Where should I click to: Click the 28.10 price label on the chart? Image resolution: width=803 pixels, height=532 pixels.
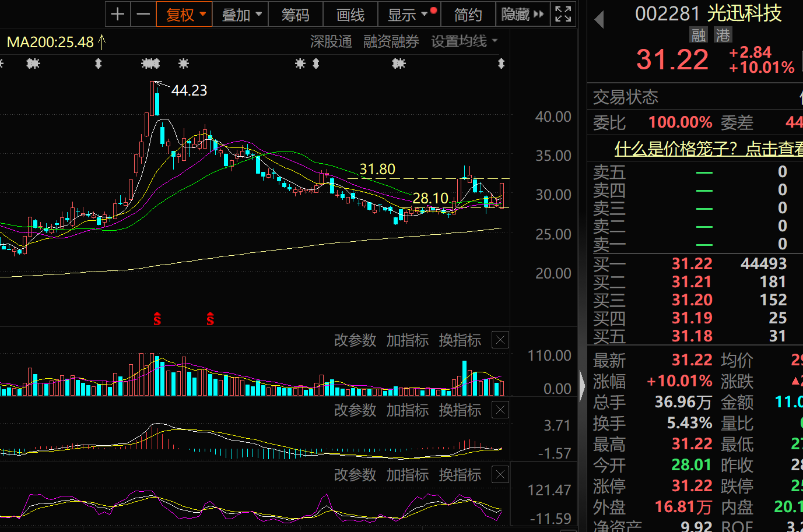coord(430,198)
